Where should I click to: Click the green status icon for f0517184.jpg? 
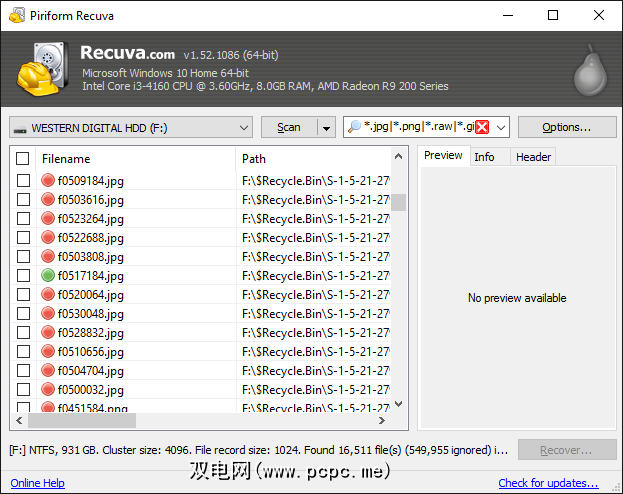pyautogui.click(x=48, y=275)
